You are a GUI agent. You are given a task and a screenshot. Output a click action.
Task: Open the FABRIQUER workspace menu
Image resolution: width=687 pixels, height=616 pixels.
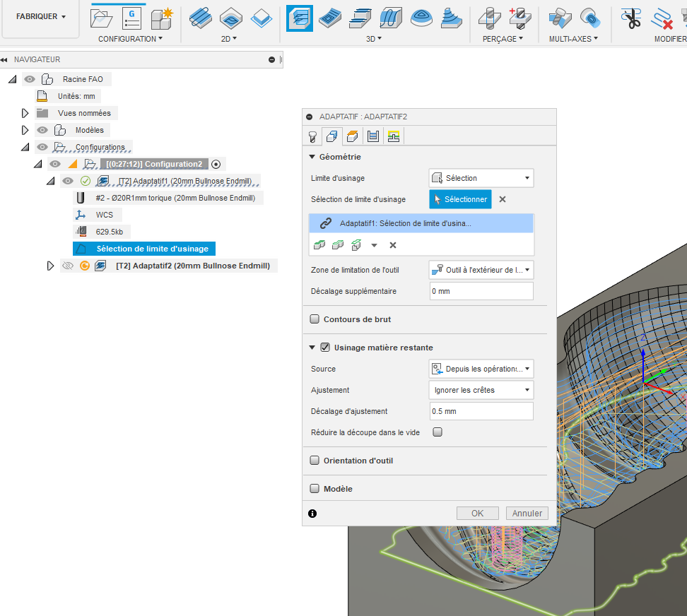41,16
